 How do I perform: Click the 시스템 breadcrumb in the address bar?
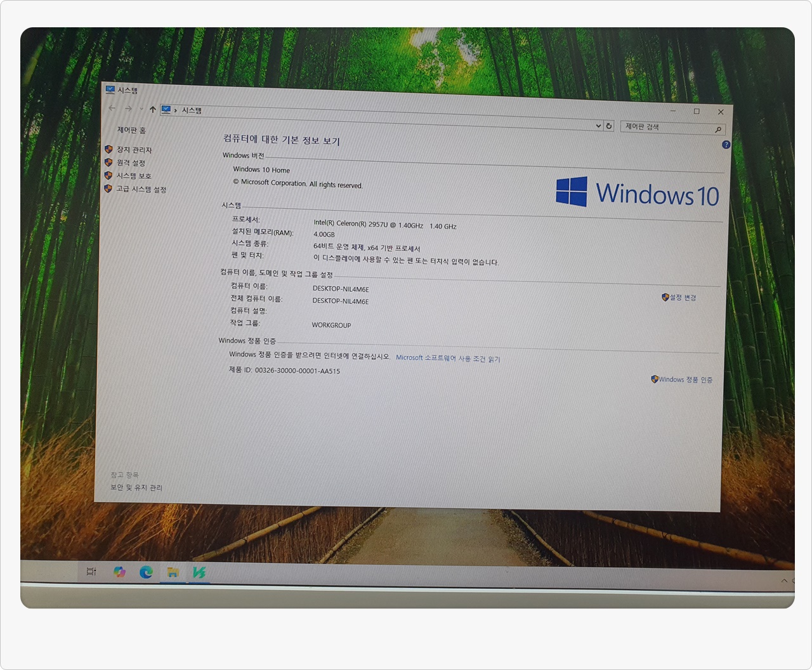(x=192, y=110)
